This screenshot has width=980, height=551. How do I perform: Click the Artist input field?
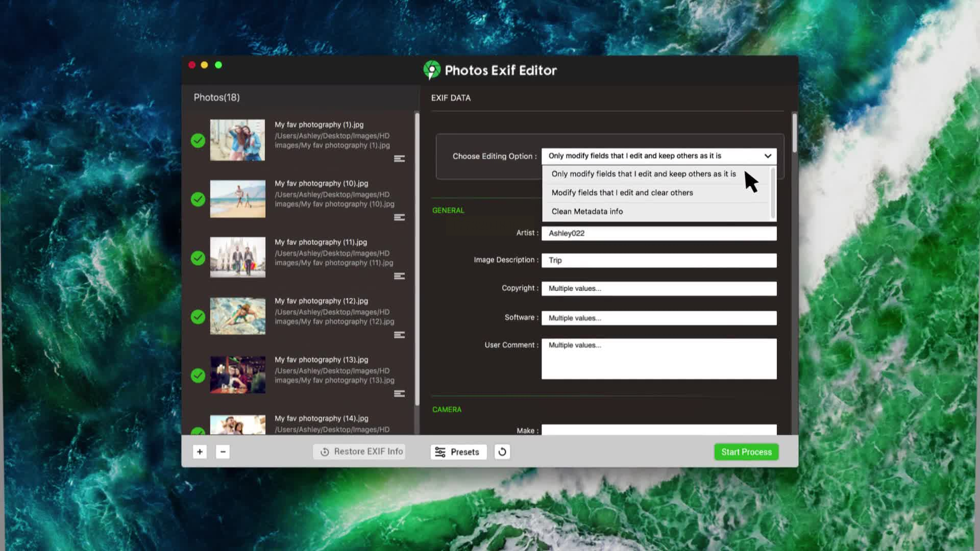coord(658,233)
